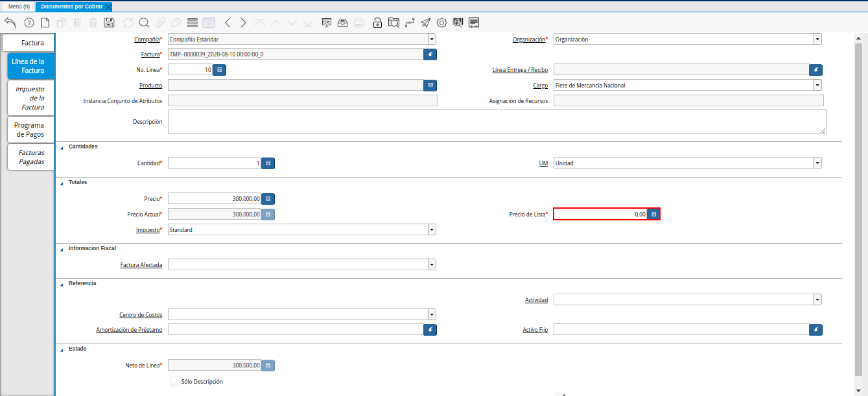
Task: Open the Programa de Pagos tab
Action: (x=30, y=130)
